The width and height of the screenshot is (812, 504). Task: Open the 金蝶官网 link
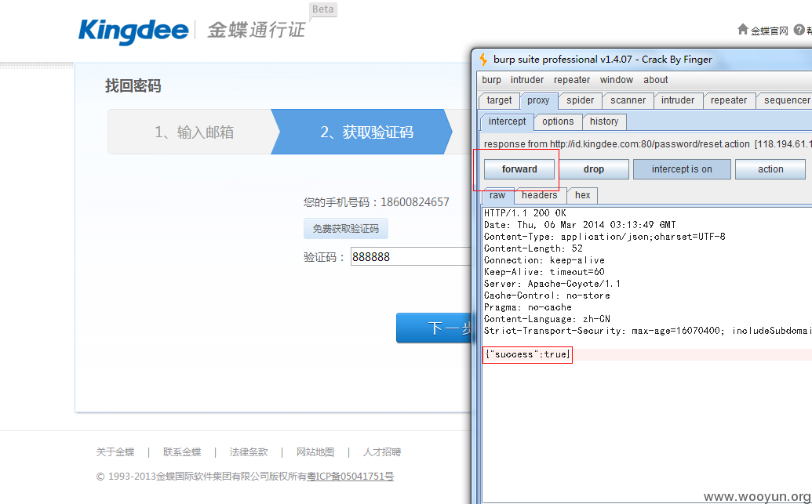point(769,31)
